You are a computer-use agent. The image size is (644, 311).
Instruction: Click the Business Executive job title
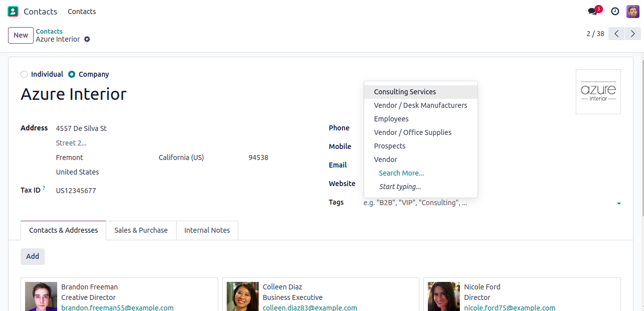[292, 297]
